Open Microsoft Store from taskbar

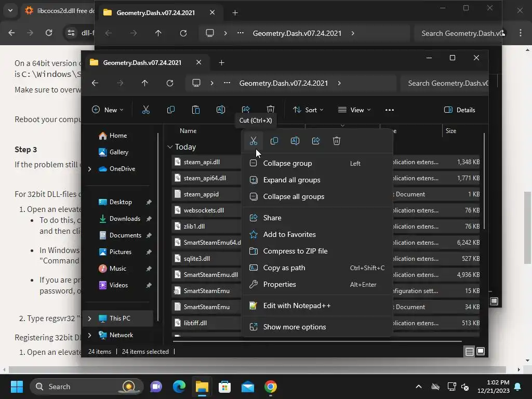coord(224,387)
